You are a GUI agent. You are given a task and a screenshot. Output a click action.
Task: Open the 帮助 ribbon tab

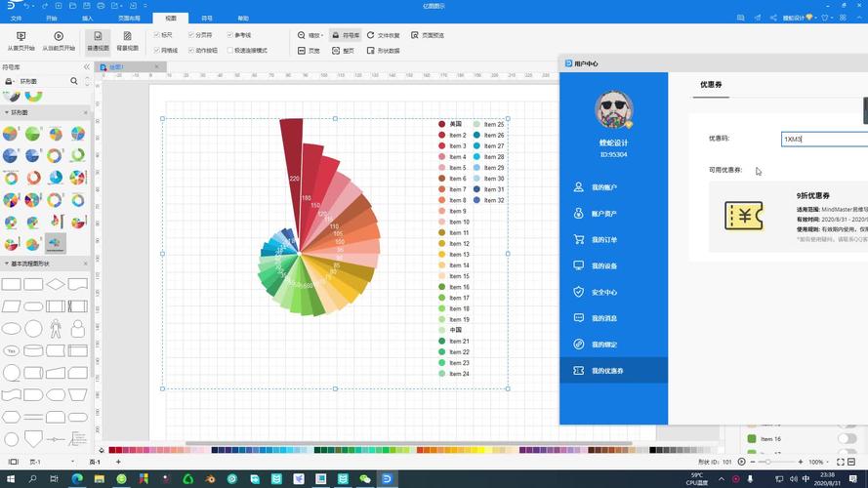243,19
